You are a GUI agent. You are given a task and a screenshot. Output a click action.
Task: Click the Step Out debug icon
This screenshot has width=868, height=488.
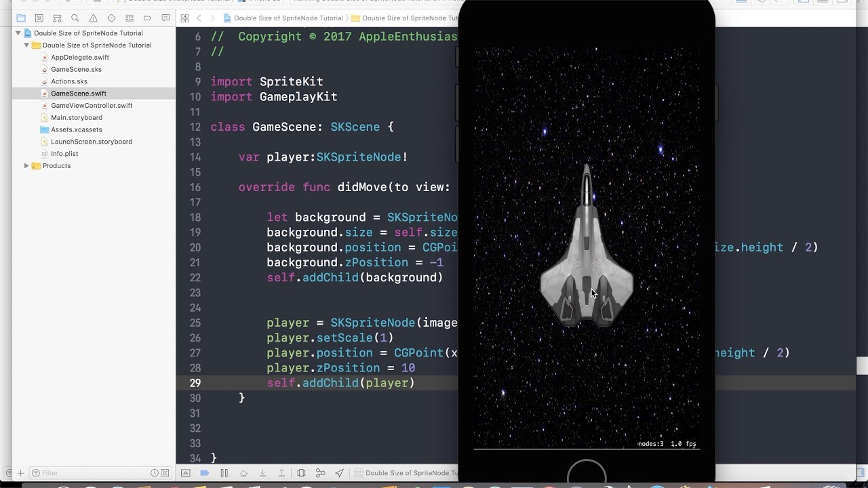coord(282,473)
